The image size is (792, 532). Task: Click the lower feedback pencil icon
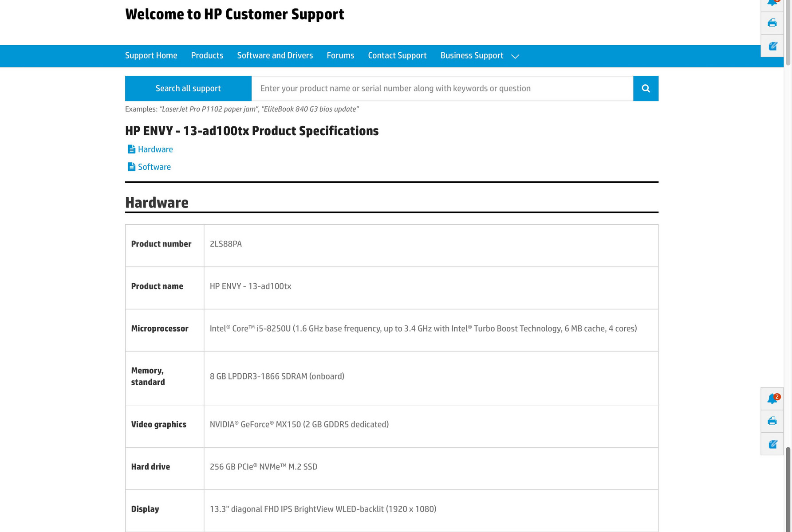(x=772, y=444)
